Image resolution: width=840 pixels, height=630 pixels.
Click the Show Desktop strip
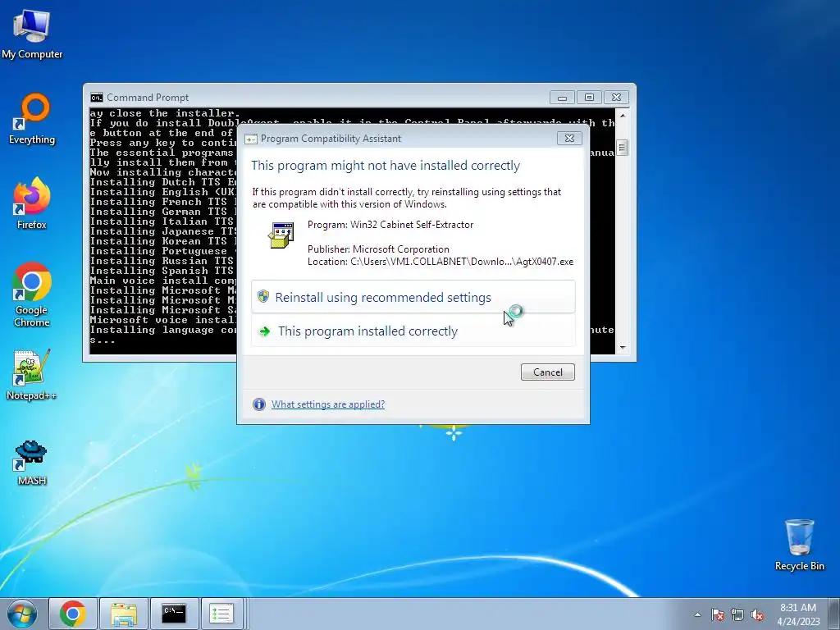833,614
